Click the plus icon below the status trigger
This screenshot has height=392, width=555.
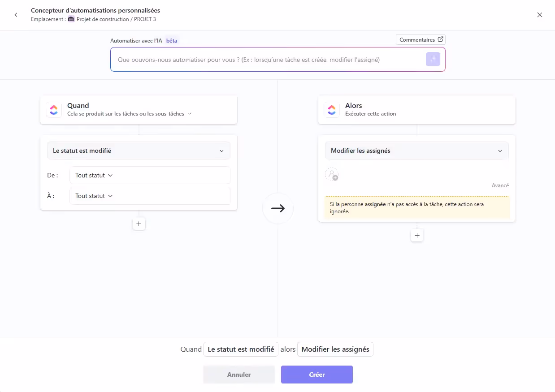point(139,224)
